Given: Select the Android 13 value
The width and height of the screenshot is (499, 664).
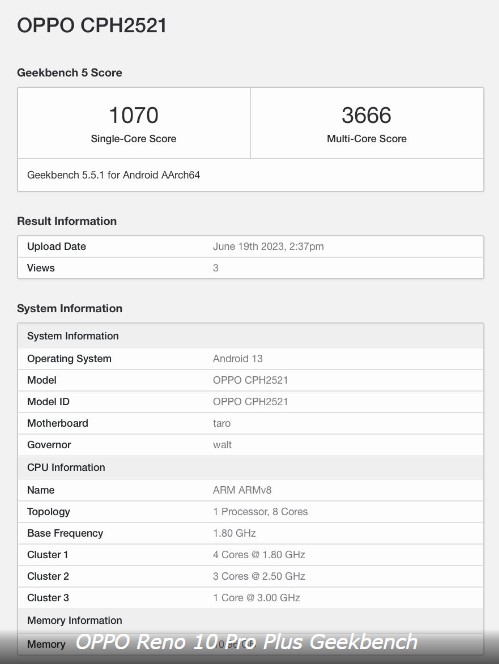Looking at the screenshot, I should coord(238,359).
